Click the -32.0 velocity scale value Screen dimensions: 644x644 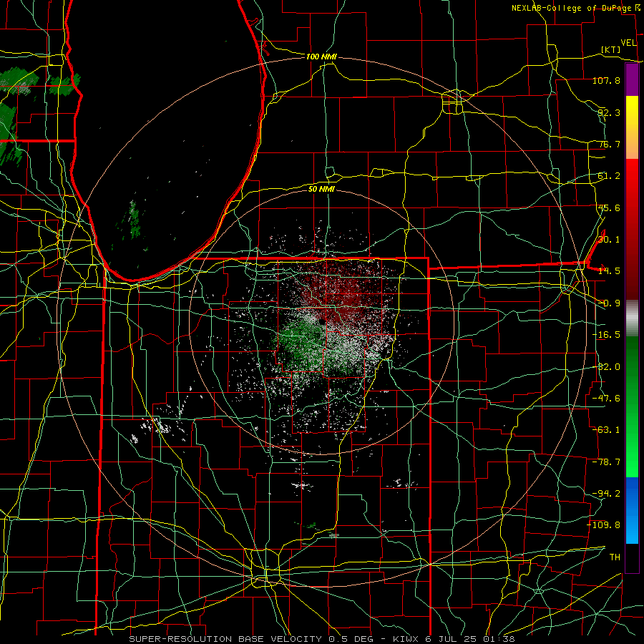[x=606, y=367]
